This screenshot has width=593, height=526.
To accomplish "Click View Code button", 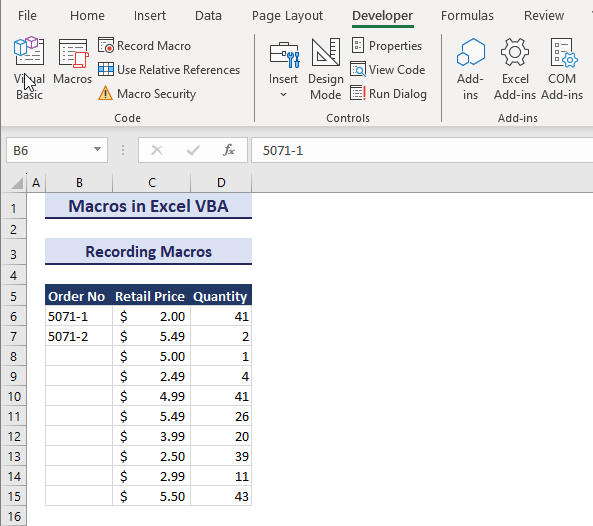I will (x=388, y=70).
